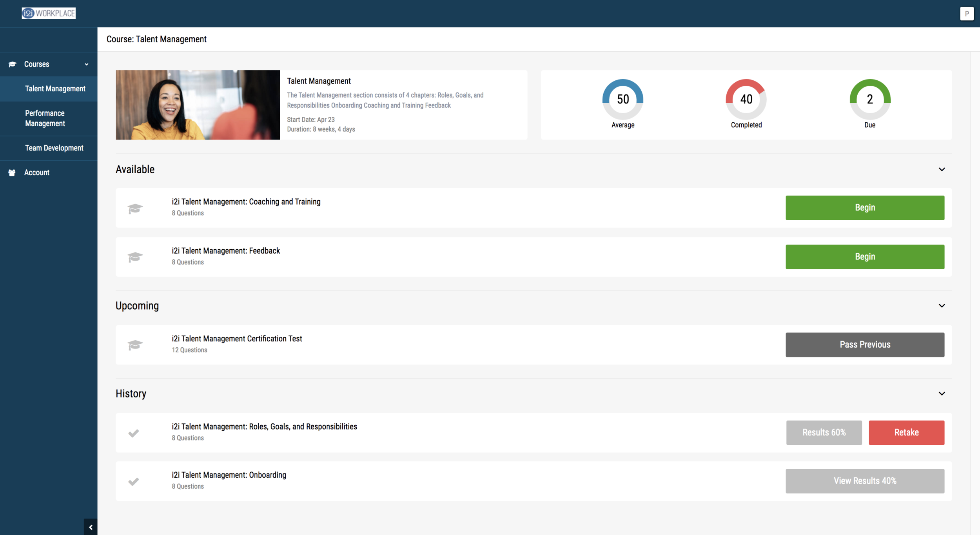Collapse the Available section chevron

pos(942,169)
